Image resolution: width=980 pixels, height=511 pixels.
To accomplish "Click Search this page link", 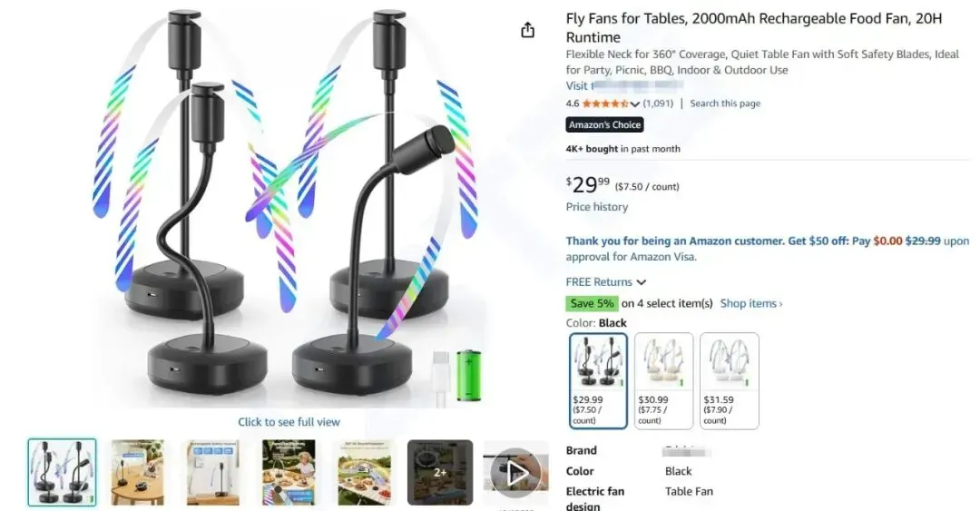I will click(725, 103).
